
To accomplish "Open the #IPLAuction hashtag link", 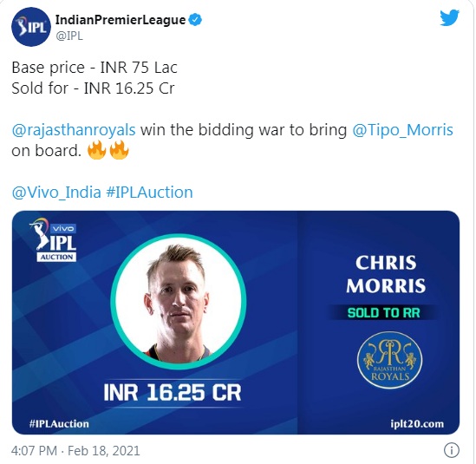I will click(x=149, y=193).
